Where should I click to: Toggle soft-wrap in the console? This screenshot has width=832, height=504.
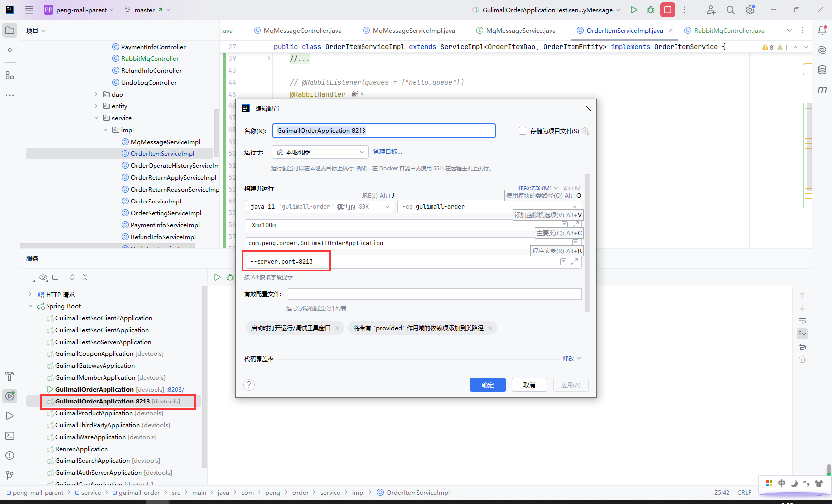(802, 321)
